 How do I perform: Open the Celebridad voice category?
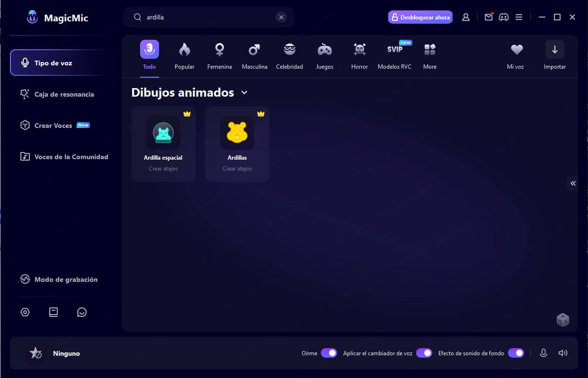pyautogui.click(x=289, y=54)
